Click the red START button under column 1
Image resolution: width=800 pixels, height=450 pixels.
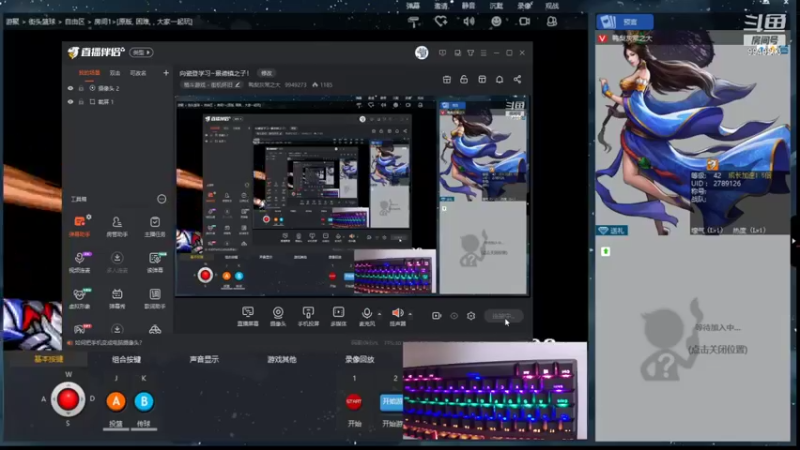click(354, 402)
